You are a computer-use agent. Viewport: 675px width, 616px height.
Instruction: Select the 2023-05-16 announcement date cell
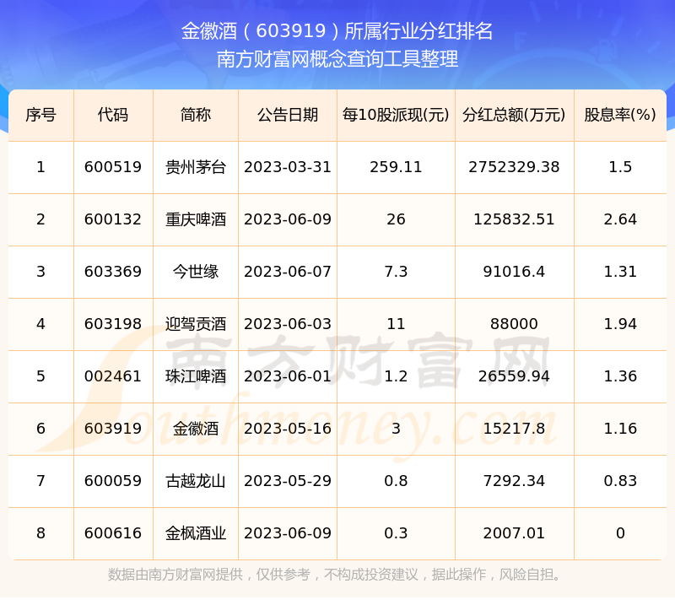(x=288, y=429)
